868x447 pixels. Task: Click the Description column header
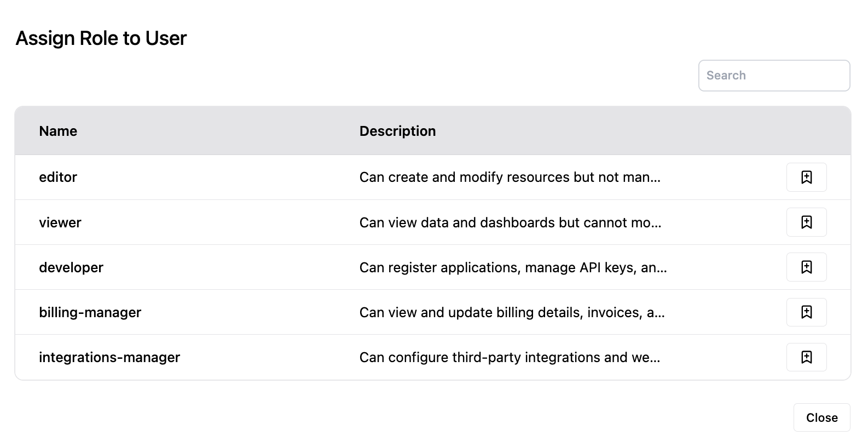coord(397,131)
